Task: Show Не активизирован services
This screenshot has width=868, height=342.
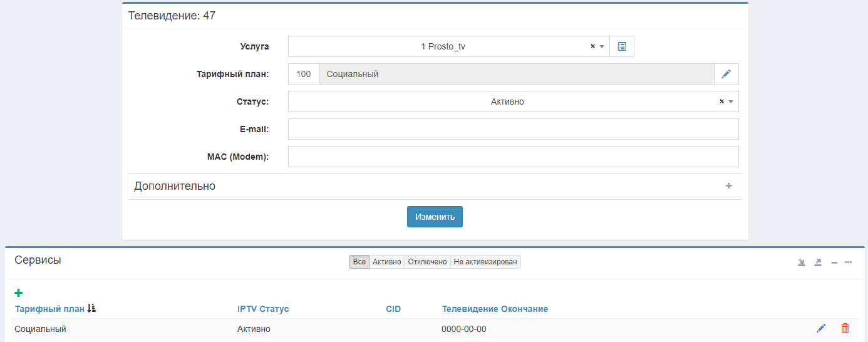Action: coord(485,262)
